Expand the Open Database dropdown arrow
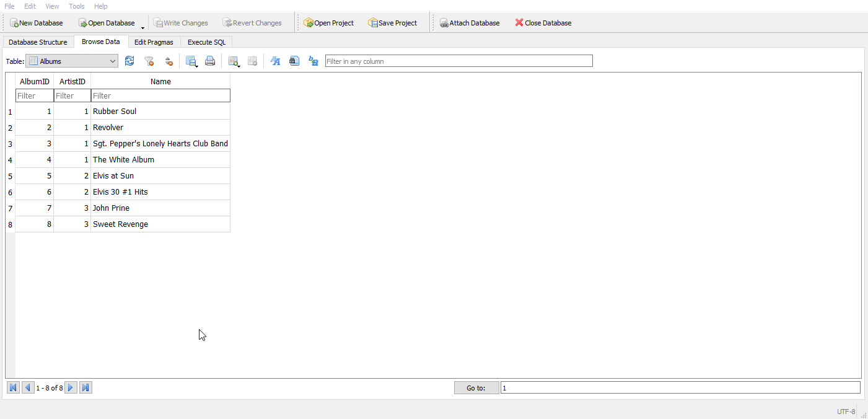This screenshot has width=868, height=419. (x=142, y=26)
